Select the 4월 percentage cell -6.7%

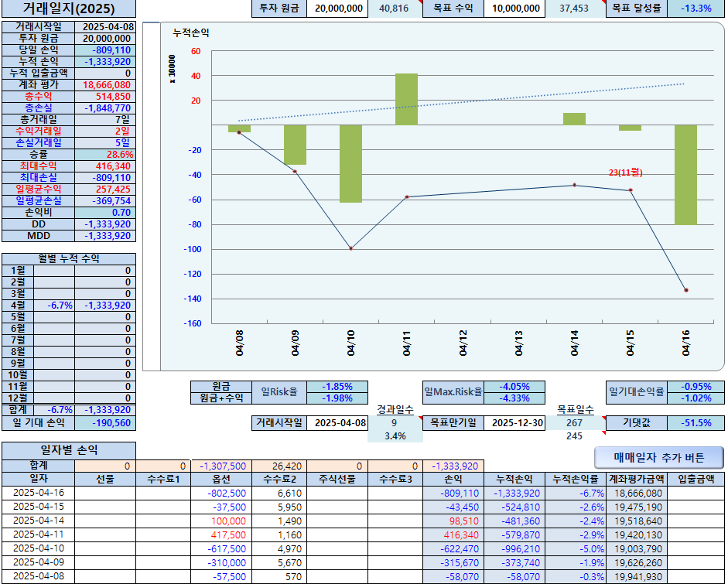[x=54, y=306]
